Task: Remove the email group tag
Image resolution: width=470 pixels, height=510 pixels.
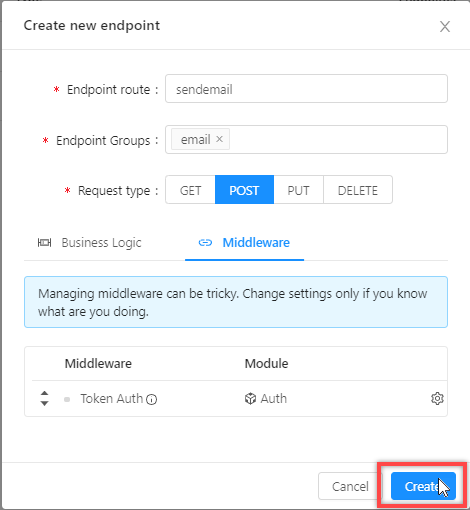Action: click(219, 139)
